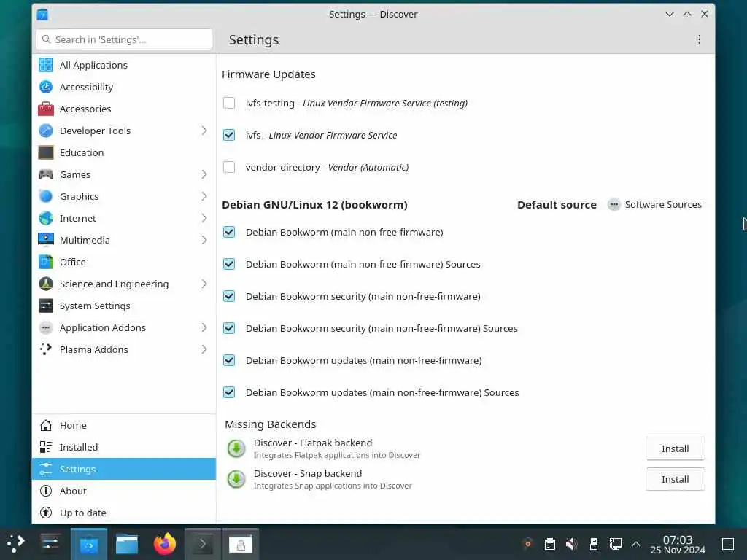Open the Installed applications page
Screen dimensions: 747x560
(124, 447)
